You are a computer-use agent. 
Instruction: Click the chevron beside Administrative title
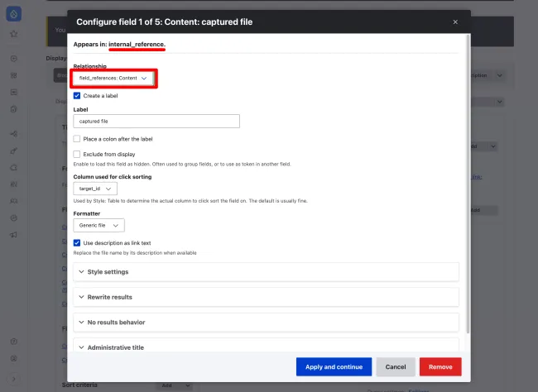click(81, 347)
